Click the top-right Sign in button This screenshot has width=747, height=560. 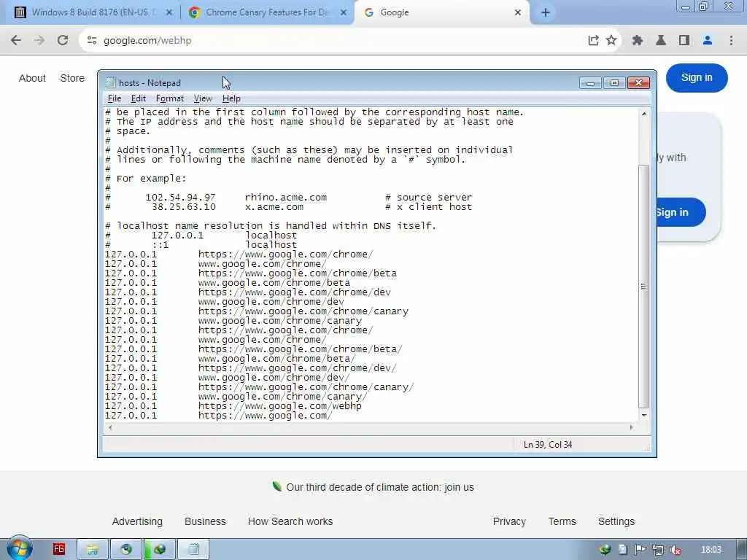coord(697,77)
